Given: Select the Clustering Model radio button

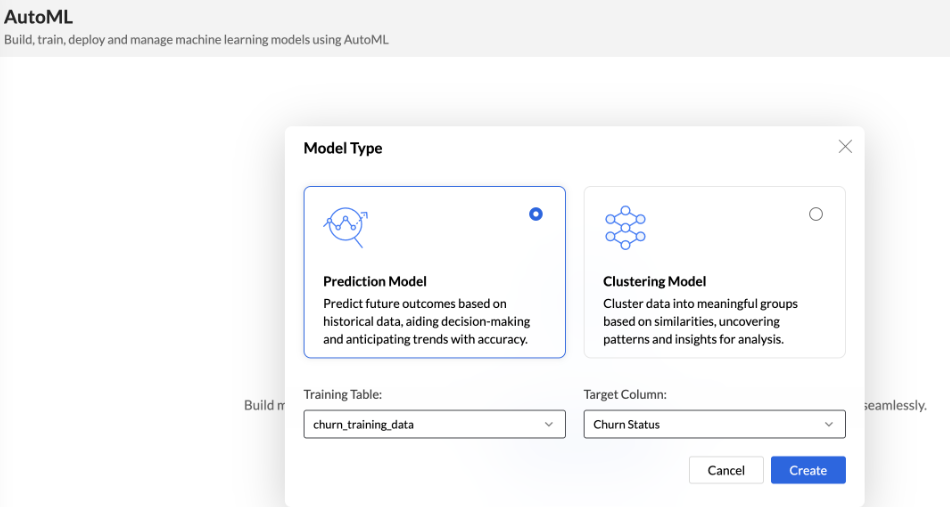Looking at the screenshot, I should [816, 214].
